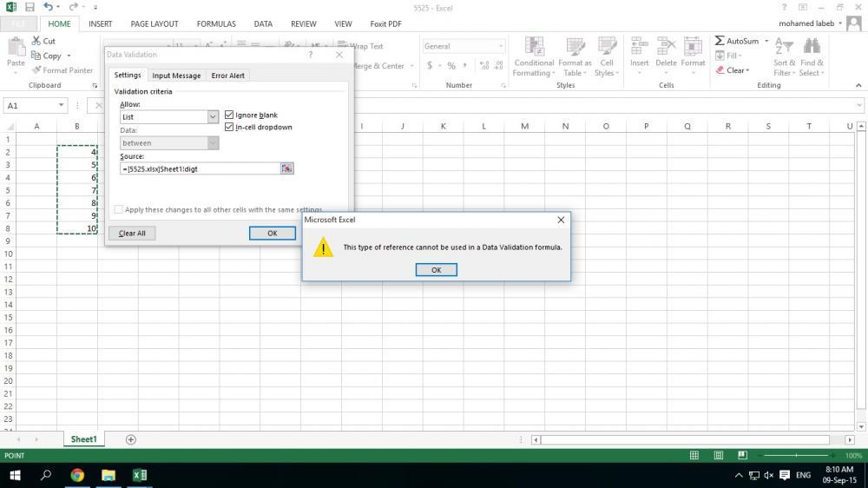The image size is (868, 488).
Task: Open the INSERT ribbon tab
Action: coord(100,23)
